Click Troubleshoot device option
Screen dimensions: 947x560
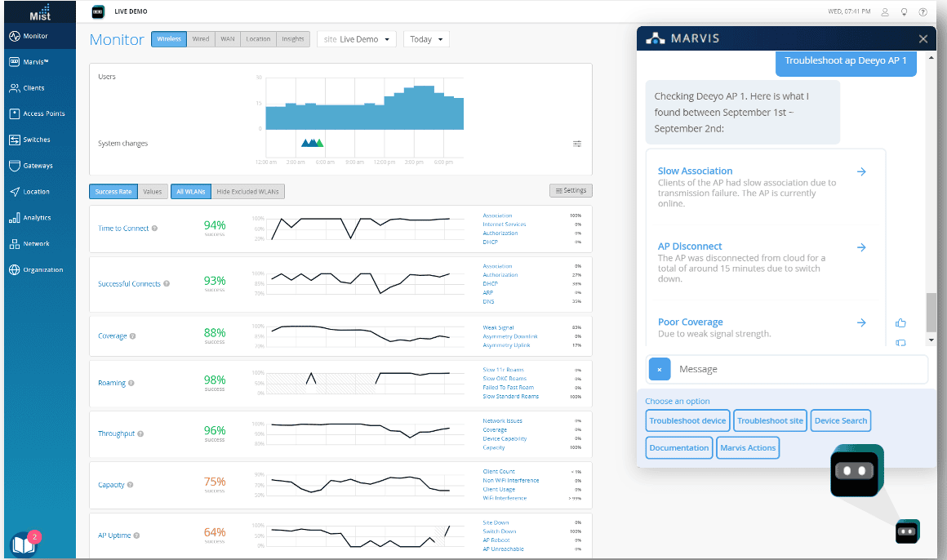(x=687, y=420)
